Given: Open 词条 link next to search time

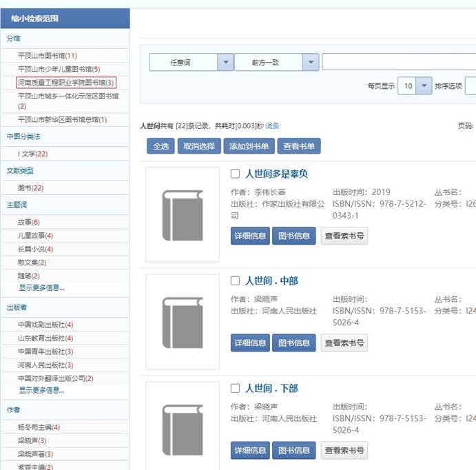Looking at the screenshot, I should click(x=272, y=126).
